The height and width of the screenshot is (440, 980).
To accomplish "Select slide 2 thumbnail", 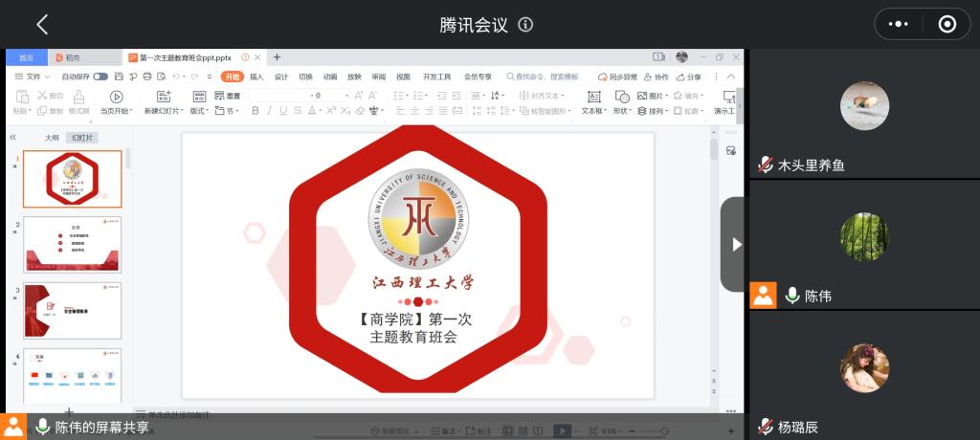I will [73, 244].
